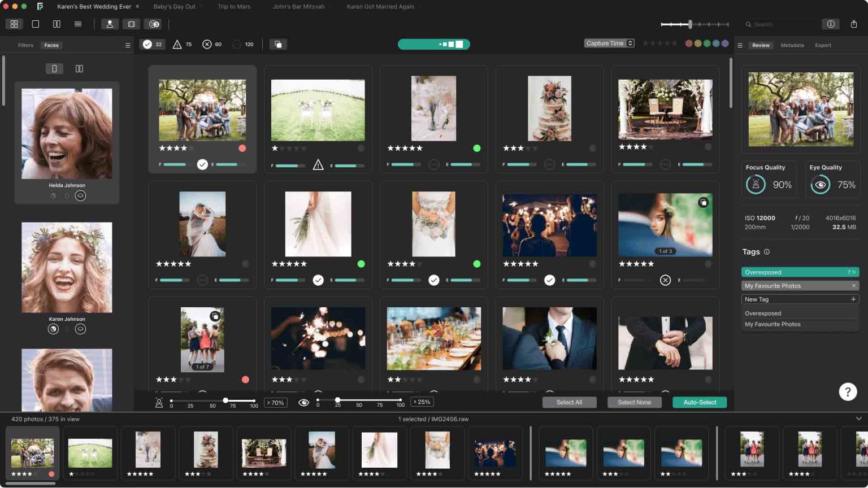This screenshot has width=868, height=488.
Task: Remove the Overexposed tag
Action: (853, 272)
